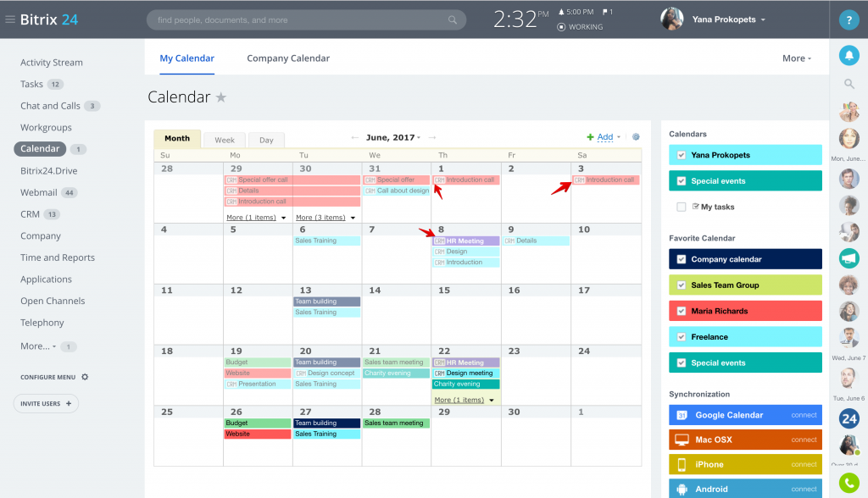Click the green phone call button

coord(849,483)
